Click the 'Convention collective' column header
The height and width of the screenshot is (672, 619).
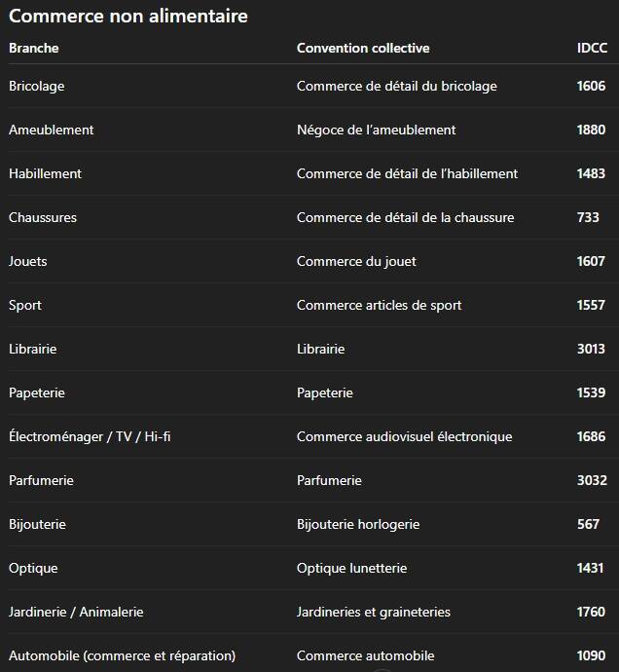click(363, 48)
